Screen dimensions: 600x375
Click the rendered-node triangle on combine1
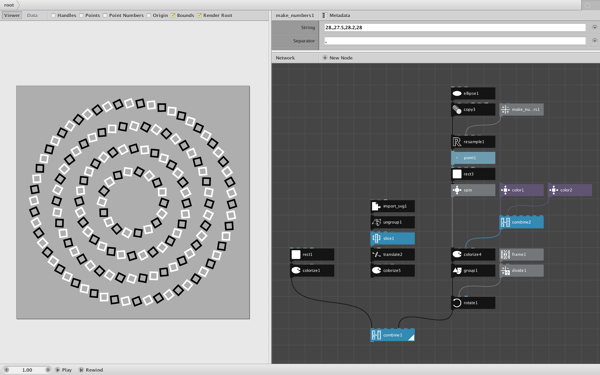(x=411, y=338)
